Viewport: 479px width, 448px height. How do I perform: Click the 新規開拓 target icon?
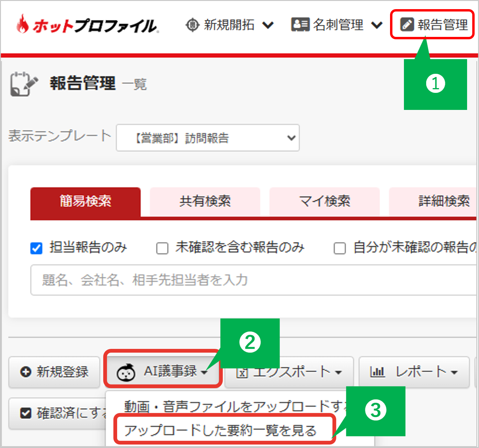(193, 25)
